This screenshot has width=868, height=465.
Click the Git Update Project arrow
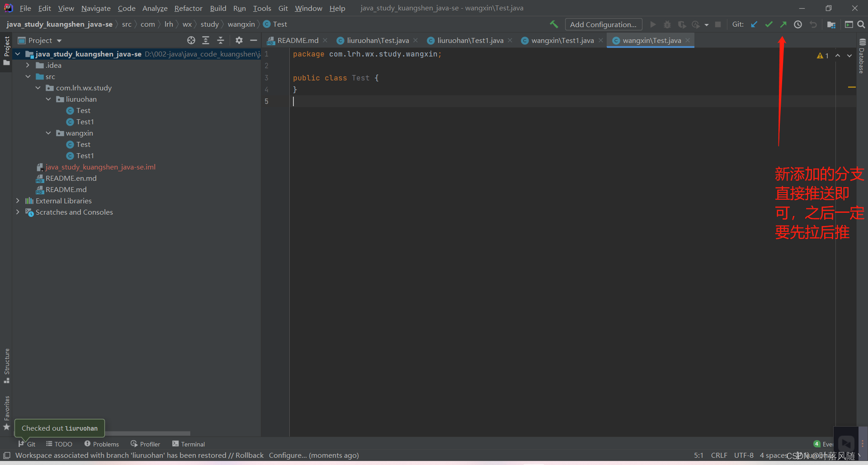(x=754, y=24)
